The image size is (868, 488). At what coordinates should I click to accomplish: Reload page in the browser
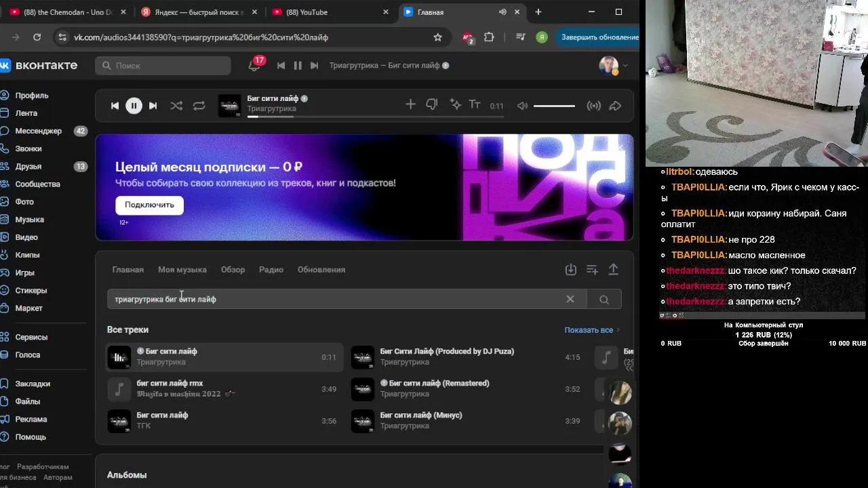point(37,37)
